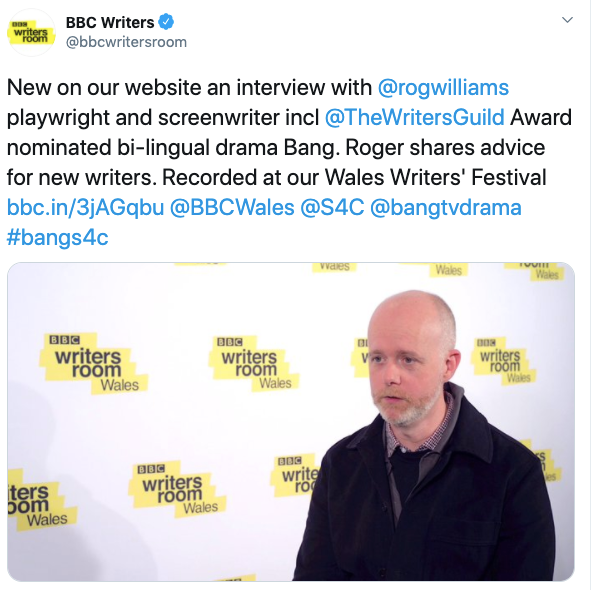Click the bottom-center writers room Wales logo
The height and width of the screenshot is (590, 592).
(x=177, y=489)
